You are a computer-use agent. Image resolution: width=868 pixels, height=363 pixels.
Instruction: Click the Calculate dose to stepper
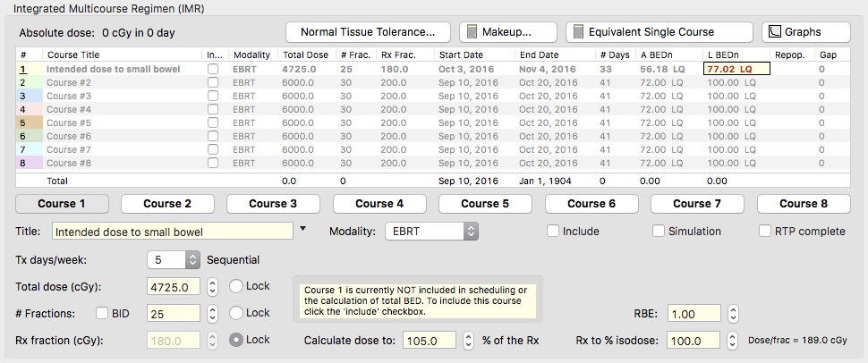pyautogui.click(x=468, y=341)
